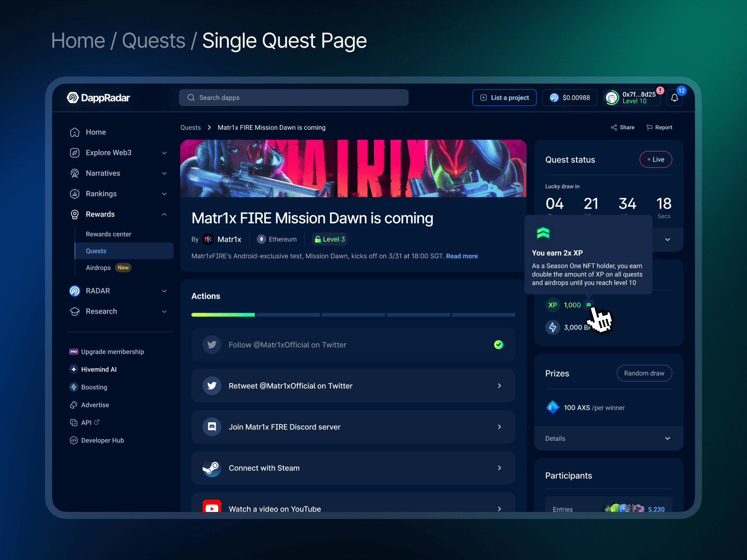The width and height of the screenshot is (747, 560).
Task: Click the Rewards medal icon
Action: (x=75, y=214)
